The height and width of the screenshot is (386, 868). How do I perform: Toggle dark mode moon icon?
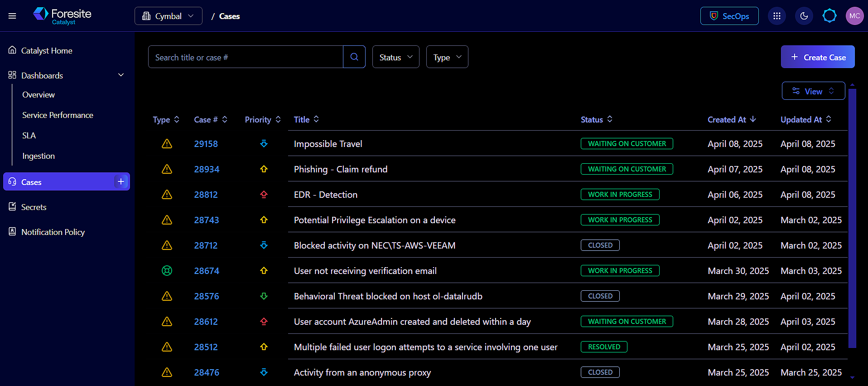point(804,16)
